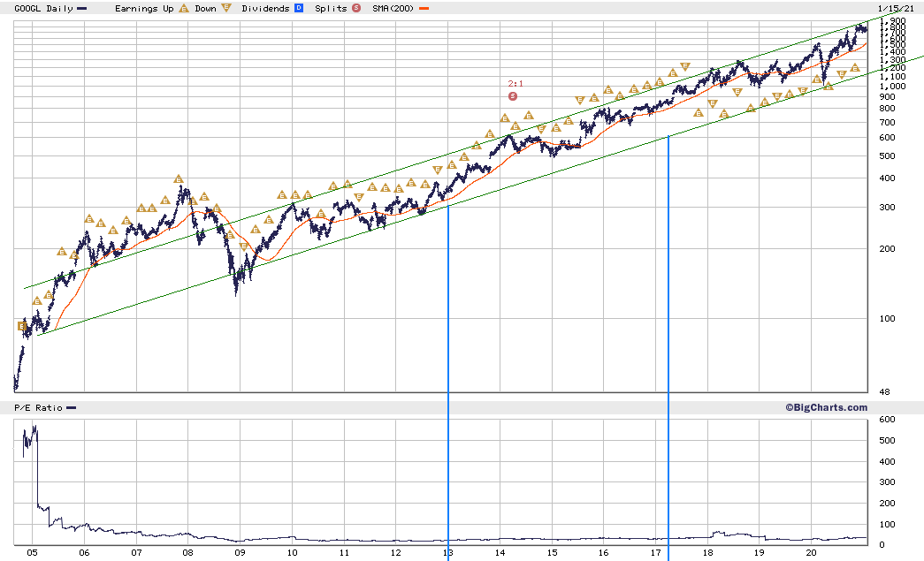Click the blue Dividends D icon in legend
The image size is (924, 561).
click(299, 8)
